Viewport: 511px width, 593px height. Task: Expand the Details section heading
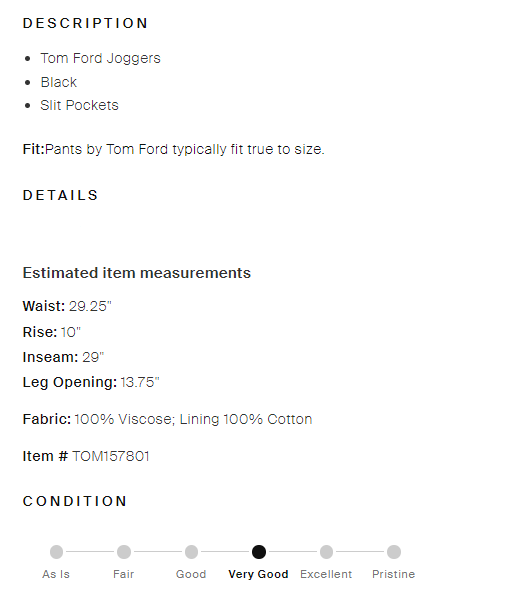(61, 195)
